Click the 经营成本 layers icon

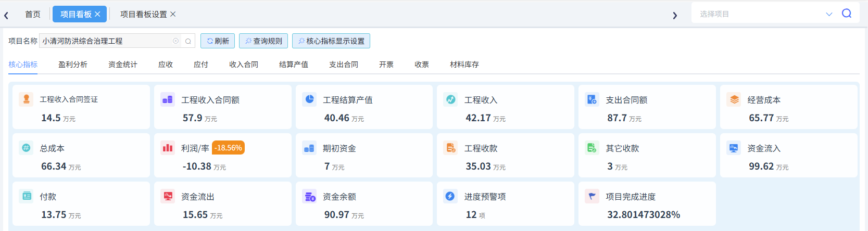(x=734, y=99)
